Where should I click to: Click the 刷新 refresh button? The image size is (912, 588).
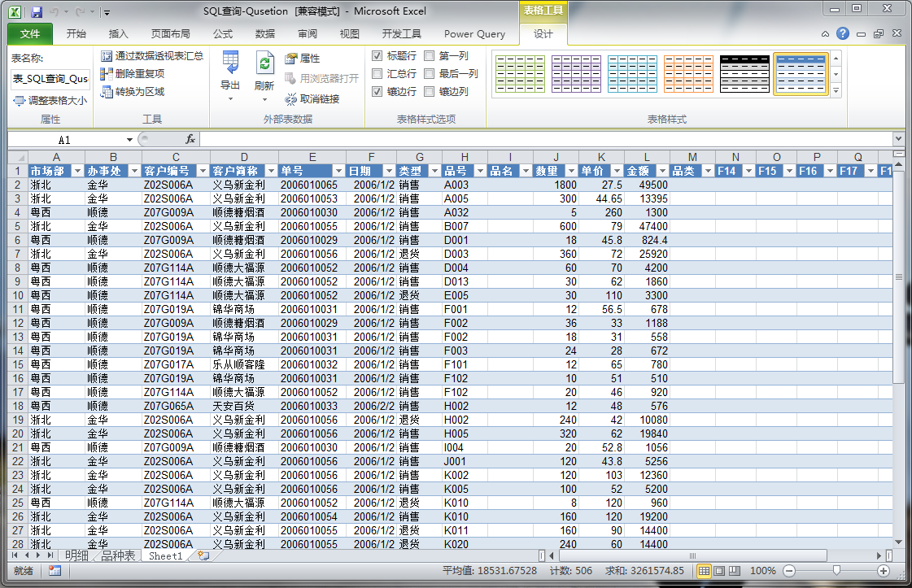[264, 76]
